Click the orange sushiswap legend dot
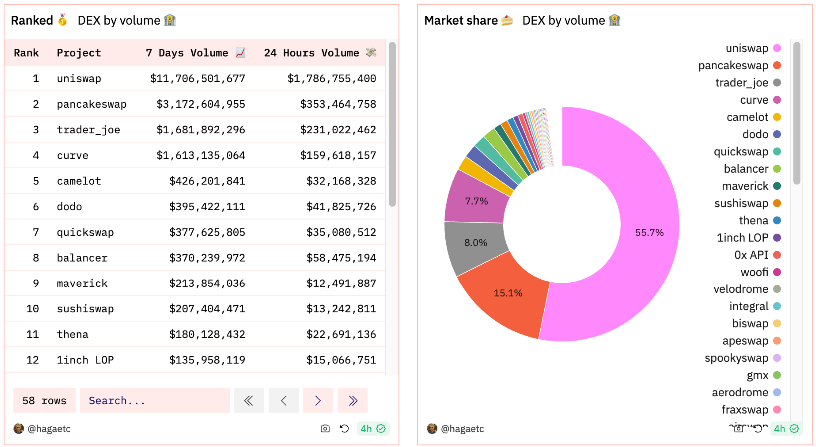The image size is (816, 447). click(x=777, y=203)
